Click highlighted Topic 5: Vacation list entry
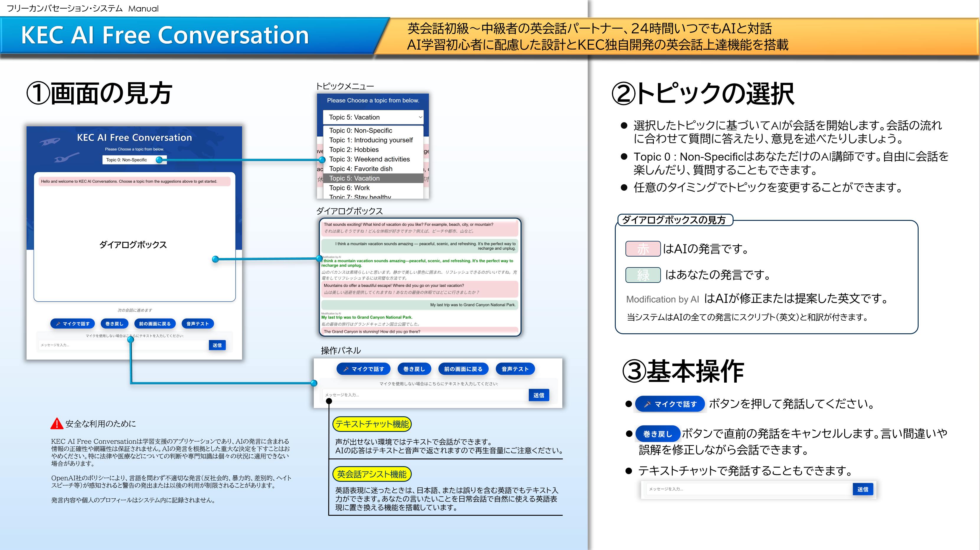980x550 pixels. 354,178
